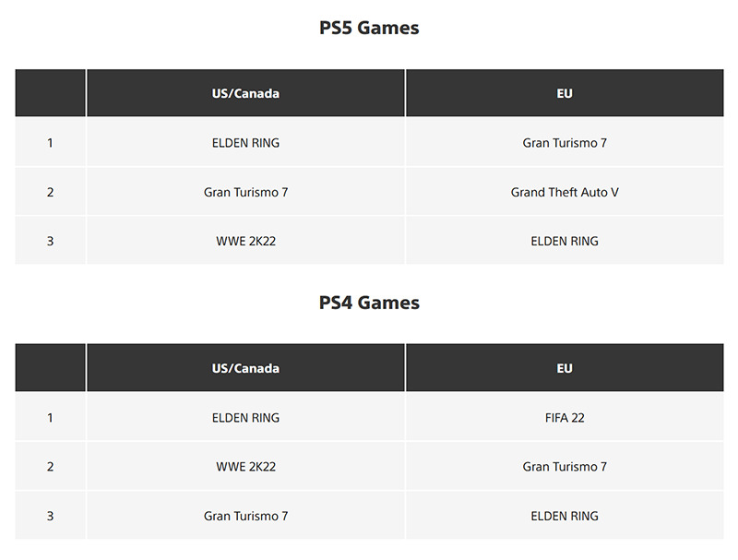Click top-ranked Gran Turismo 7 in PS5 EU column

(x=565, y=143)
